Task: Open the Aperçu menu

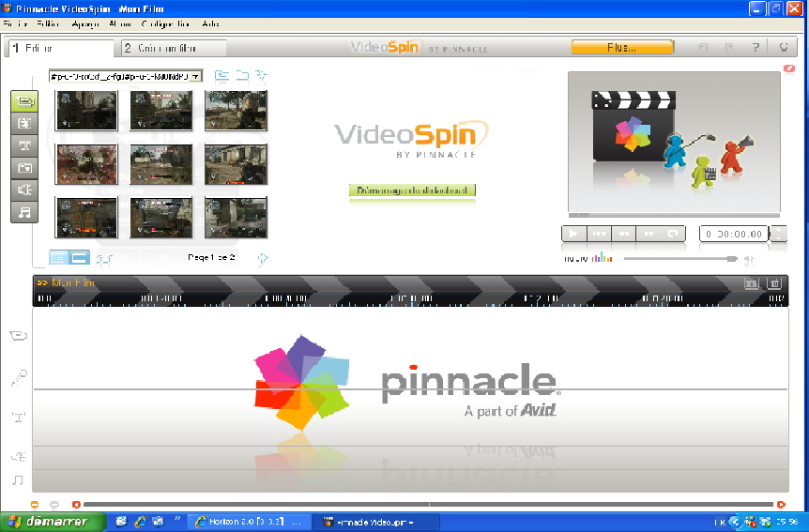Action: pyautogui.click(x=85, y=23)
